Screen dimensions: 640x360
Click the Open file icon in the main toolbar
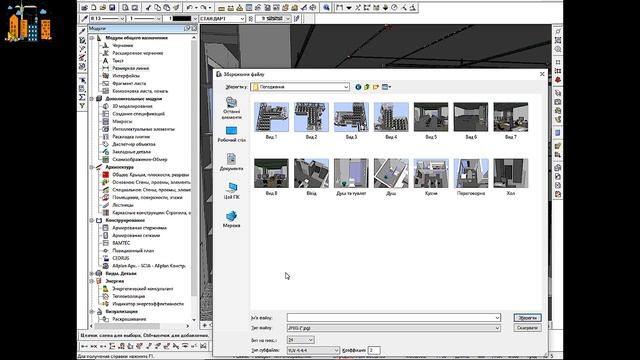point(103,7)
